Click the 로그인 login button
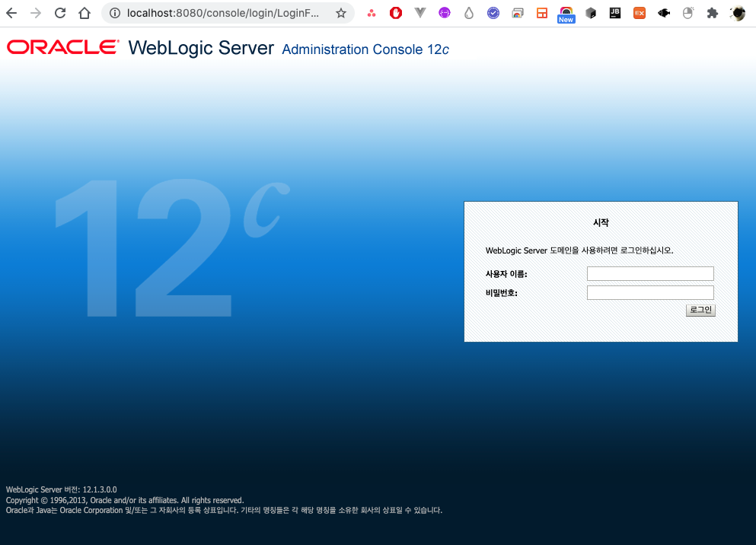The height and width of the screenshot is (545, 756). click(700, 310)
